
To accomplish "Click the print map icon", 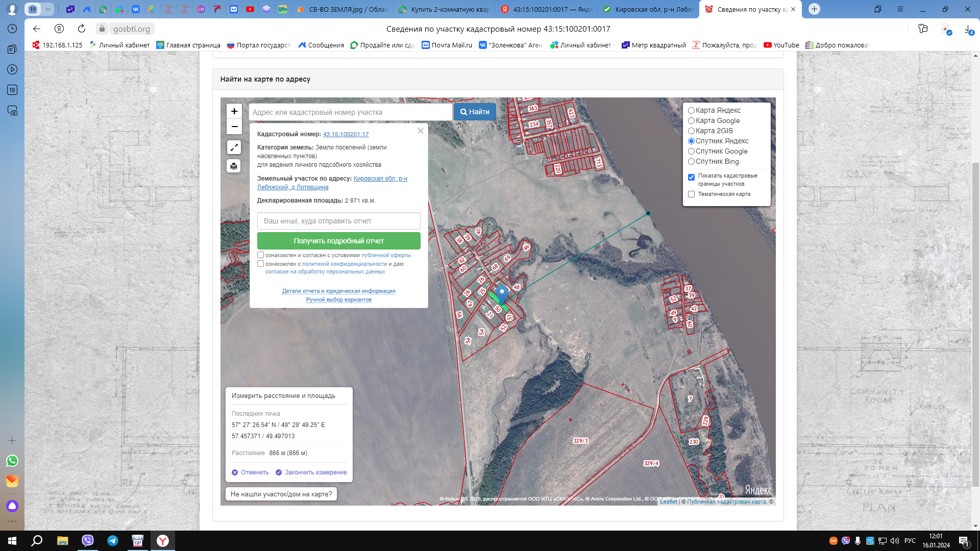I will click(x=234, y=166).
